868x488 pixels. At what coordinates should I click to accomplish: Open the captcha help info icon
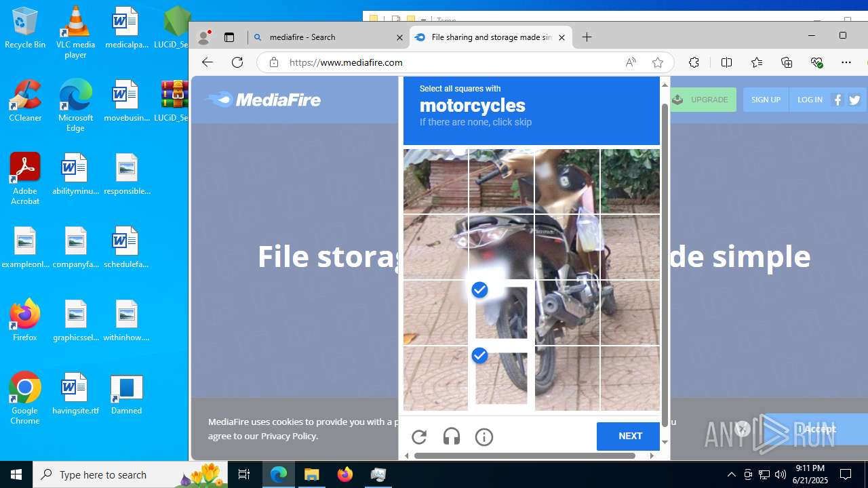click(484, 437)
